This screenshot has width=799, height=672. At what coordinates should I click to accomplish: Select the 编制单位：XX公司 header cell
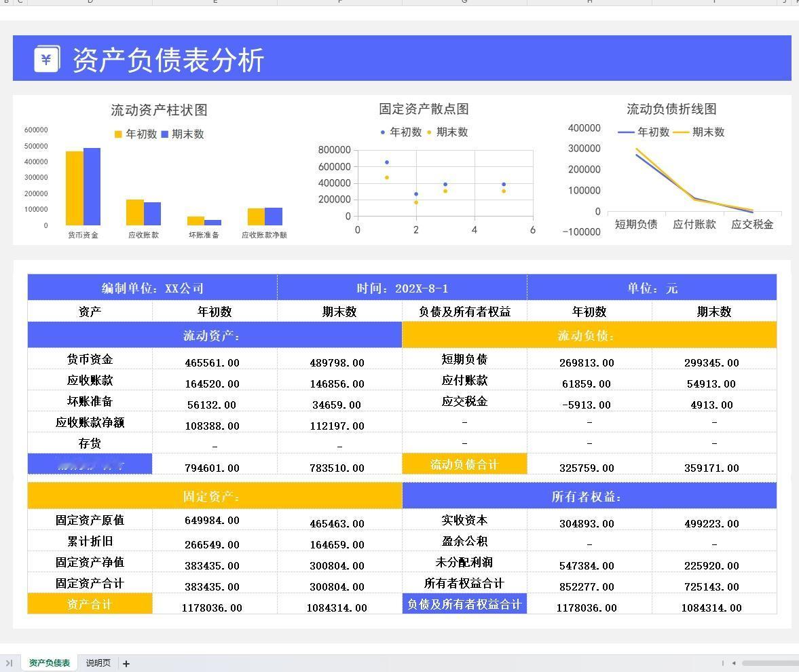(152, 288)
